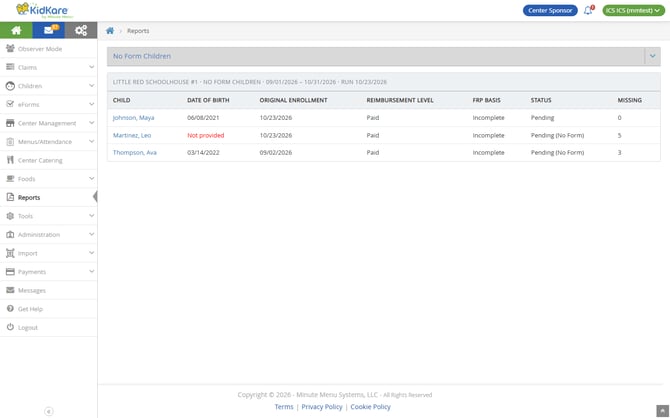The width and height of the screenshot is (670, 418).
Task: Open Get Help menu item
Action: click(49, 309)
